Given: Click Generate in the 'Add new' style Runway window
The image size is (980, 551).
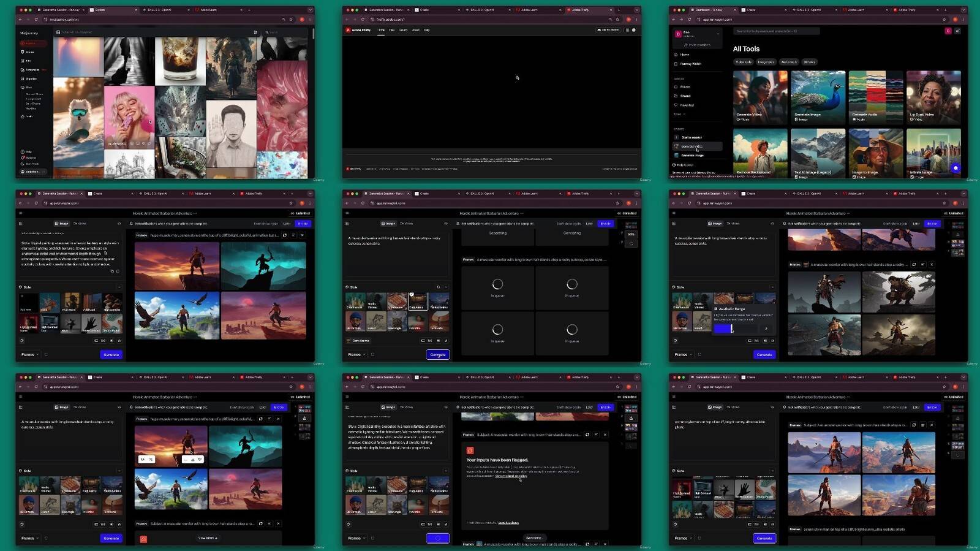Looking at the screenshot, I should tap(111, 355).
